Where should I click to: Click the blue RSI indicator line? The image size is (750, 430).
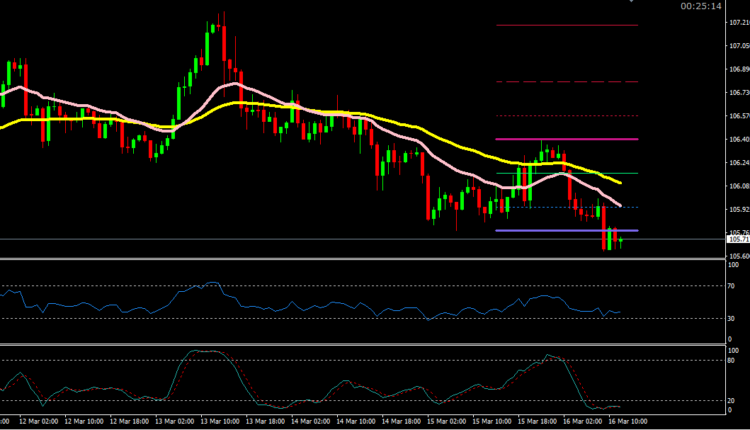pyautogui.click(x=300, y=304)
